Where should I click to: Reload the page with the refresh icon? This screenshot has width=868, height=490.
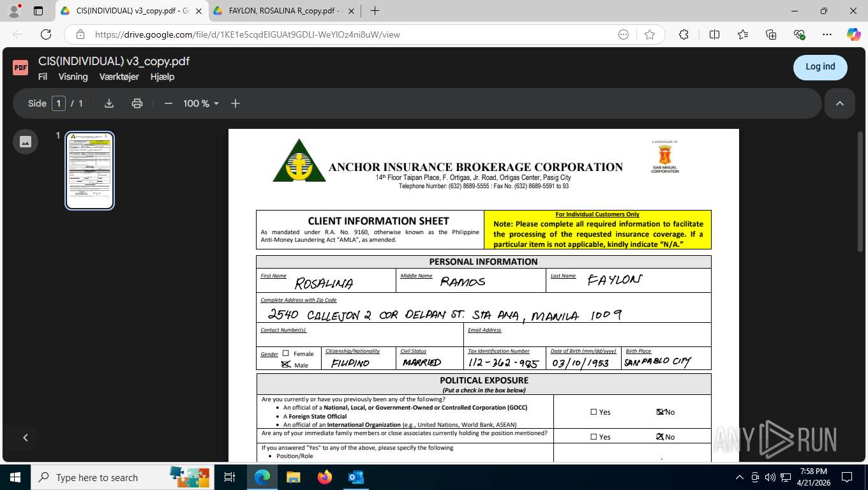pyautogui.click(x=46, y=34)
